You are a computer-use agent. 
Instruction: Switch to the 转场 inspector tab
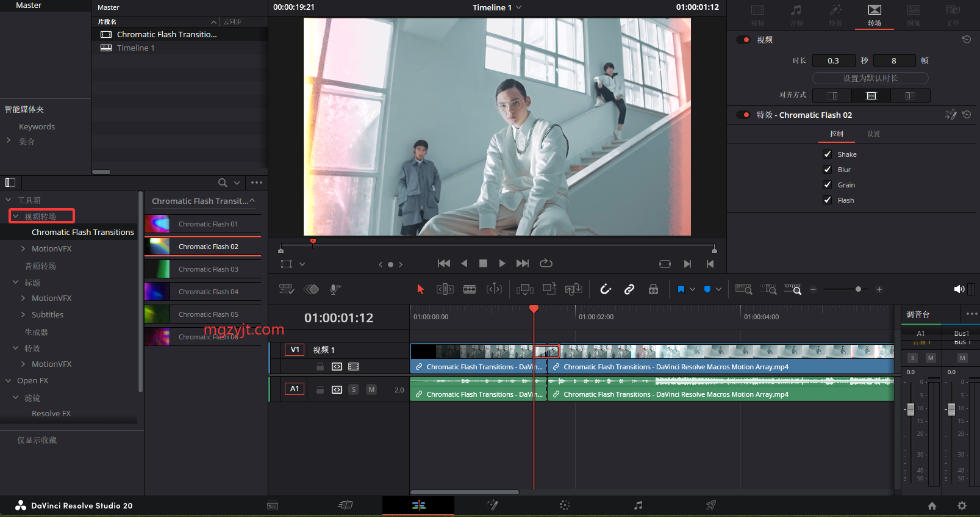874,15
